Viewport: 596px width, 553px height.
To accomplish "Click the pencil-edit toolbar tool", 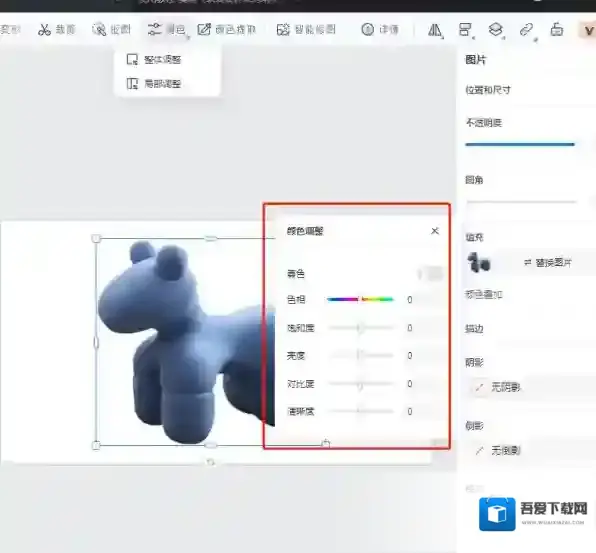I will coord(227,29).
